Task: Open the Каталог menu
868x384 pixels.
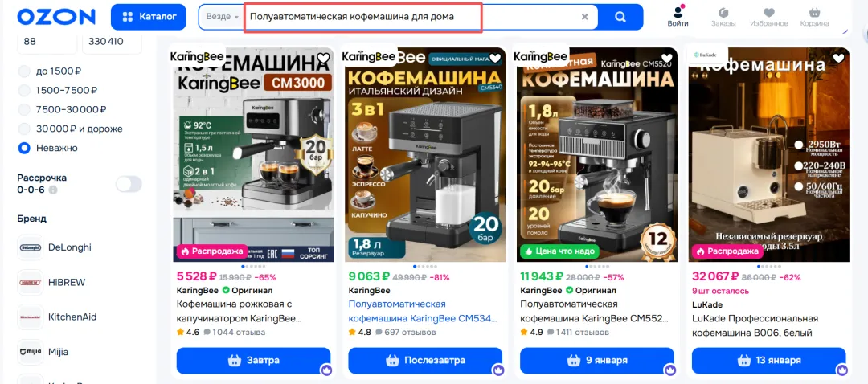Action: [149, 17]
